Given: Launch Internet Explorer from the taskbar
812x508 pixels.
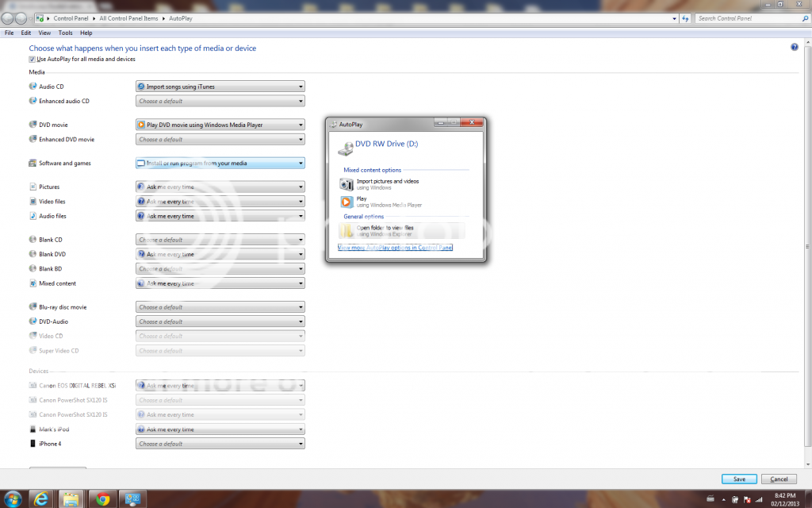Looking at the screenshot, I should click(x=42, y=499).
